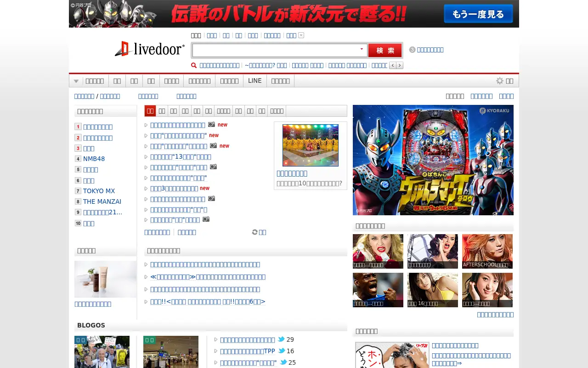This screenshot has height=368, width=588.
Task: Open the Pikachu stage photo thumbnail
Action: click(x=311, y=145)
